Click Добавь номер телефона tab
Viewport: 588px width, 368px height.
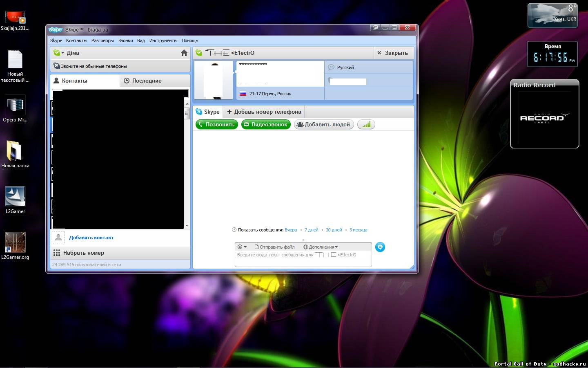coord(264,112)
